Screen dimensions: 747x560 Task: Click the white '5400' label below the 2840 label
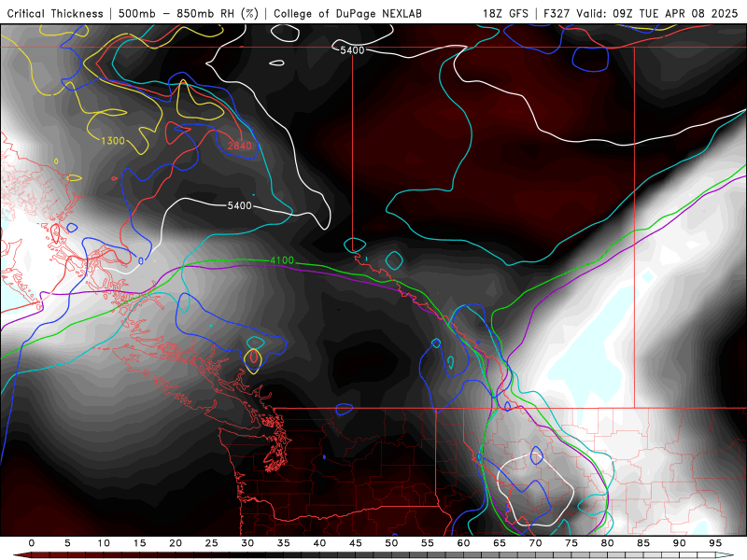coord(239,205)
